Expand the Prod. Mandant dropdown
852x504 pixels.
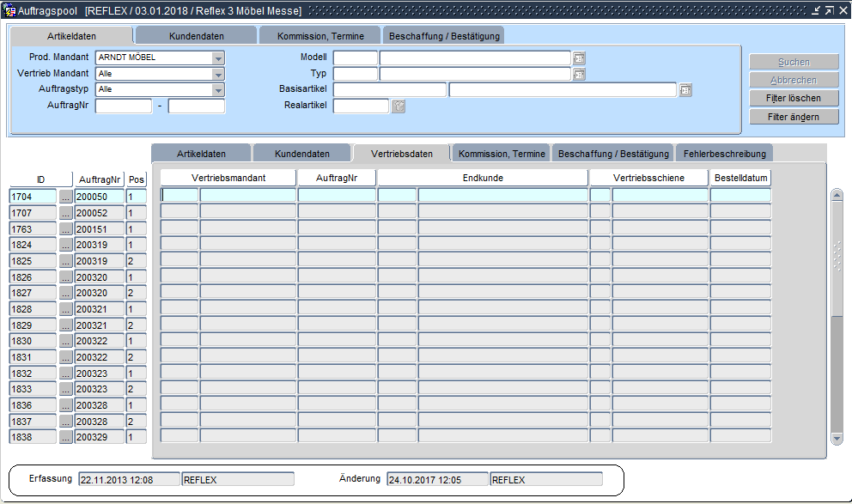218,58
